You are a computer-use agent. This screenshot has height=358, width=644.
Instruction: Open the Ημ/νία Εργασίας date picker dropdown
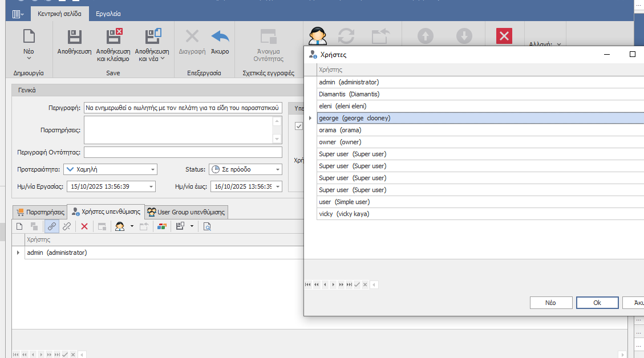click(151, 186)
